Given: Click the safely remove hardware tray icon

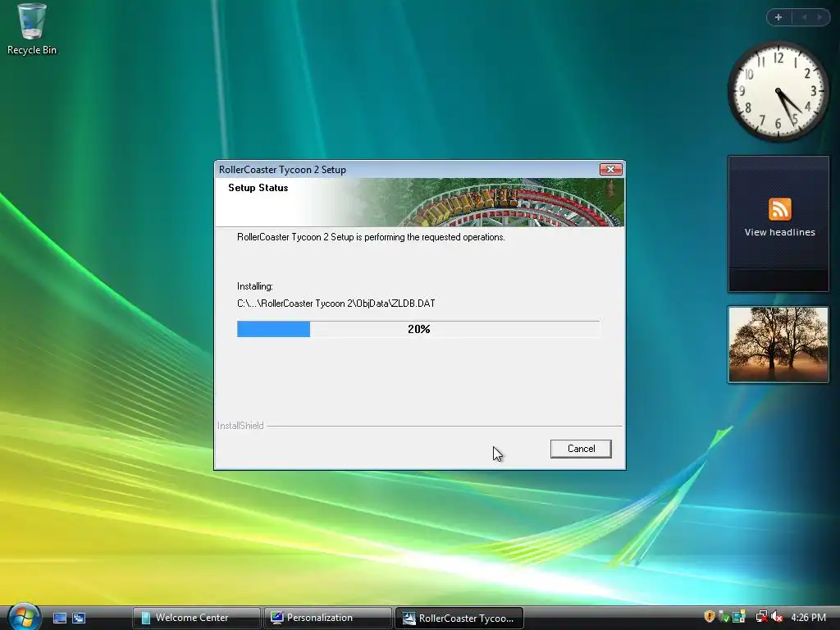Looking at the screenshot, I should [x=724, y=617].
